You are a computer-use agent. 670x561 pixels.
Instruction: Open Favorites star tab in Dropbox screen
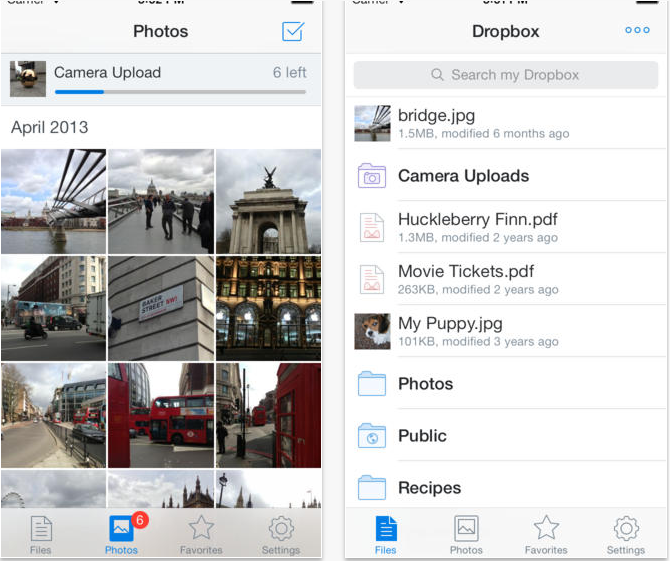click(546, 535)
